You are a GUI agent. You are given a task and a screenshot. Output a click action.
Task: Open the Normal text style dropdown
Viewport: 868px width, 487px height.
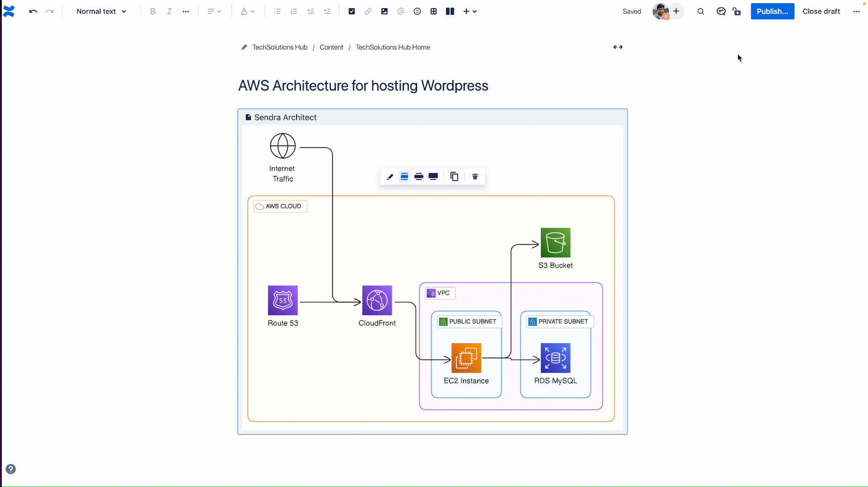click(101, 11)
